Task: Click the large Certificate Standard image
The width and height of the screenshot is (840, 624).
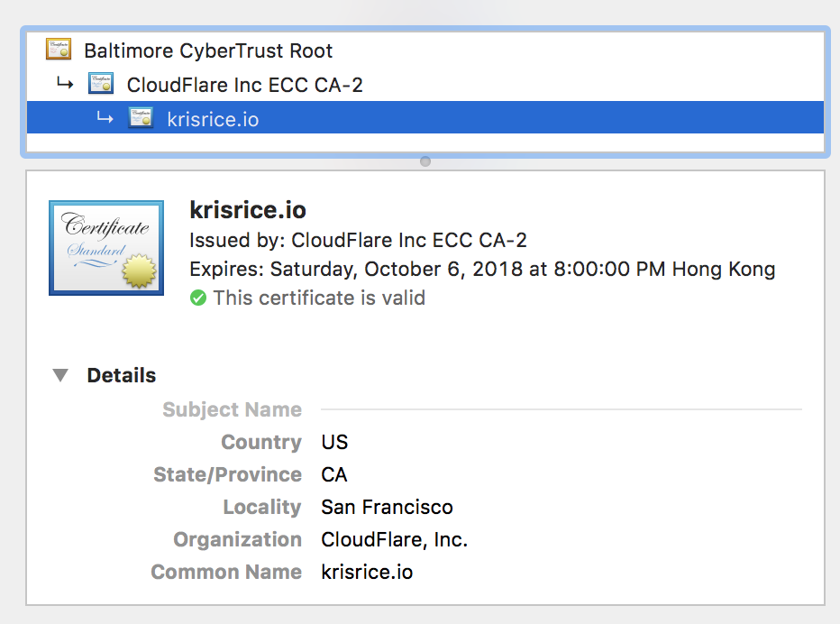Action: [x=106, y=248]
